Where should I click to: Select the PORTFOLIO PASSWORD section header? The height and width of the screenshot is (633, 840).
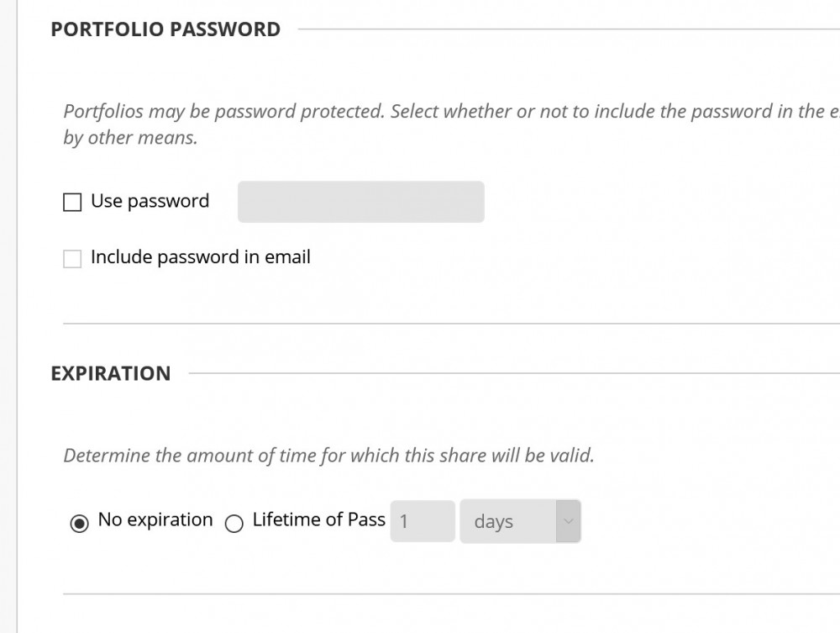[164, 29]
